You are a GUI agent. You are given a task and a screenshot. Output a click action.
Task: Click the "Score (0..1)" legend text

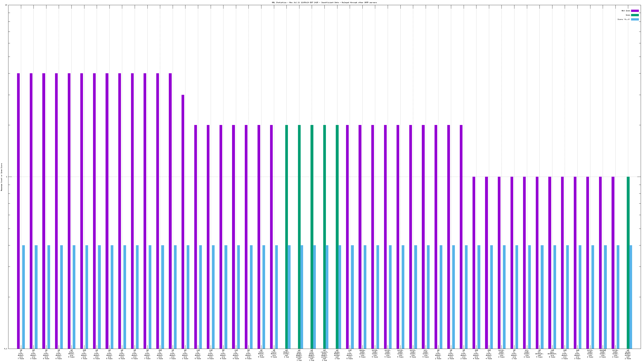click(x=623, y=19)
